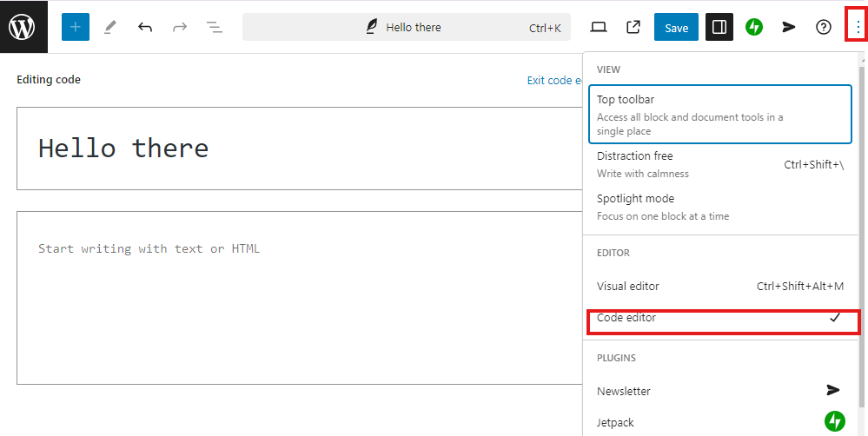Toggle the Settings sidebar panel icon

pyautogui.click(x=719, y=27)
